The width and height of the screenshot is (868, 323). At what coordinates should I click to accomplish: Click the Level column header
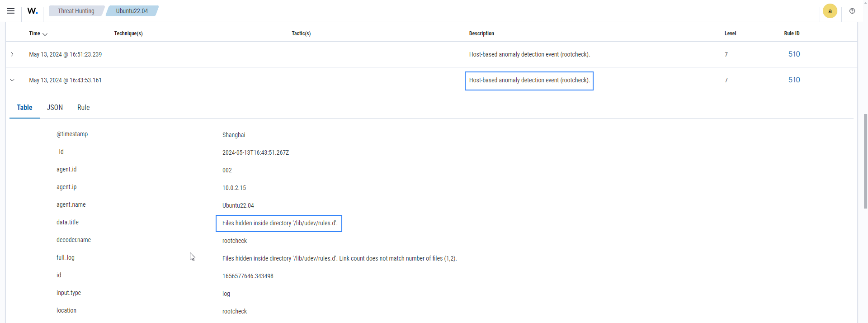pyautogui.click(x=730, y=33)
